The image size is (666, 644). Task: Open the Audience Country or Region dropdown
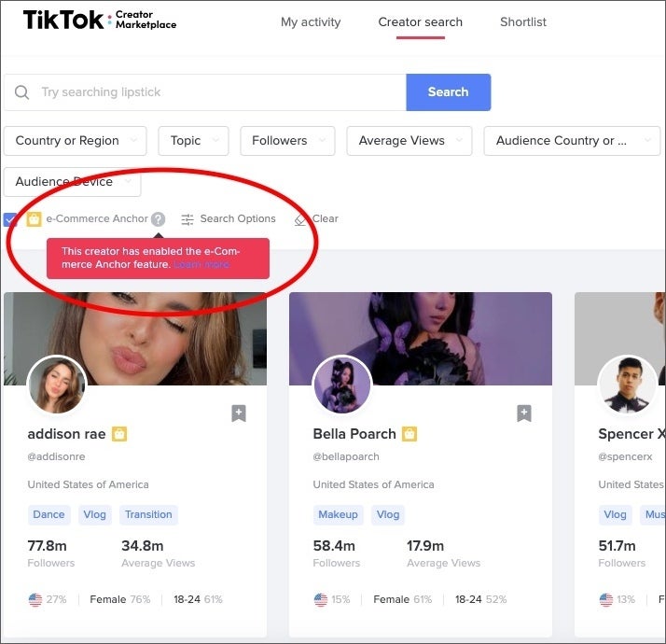click(x=572, y=141)
